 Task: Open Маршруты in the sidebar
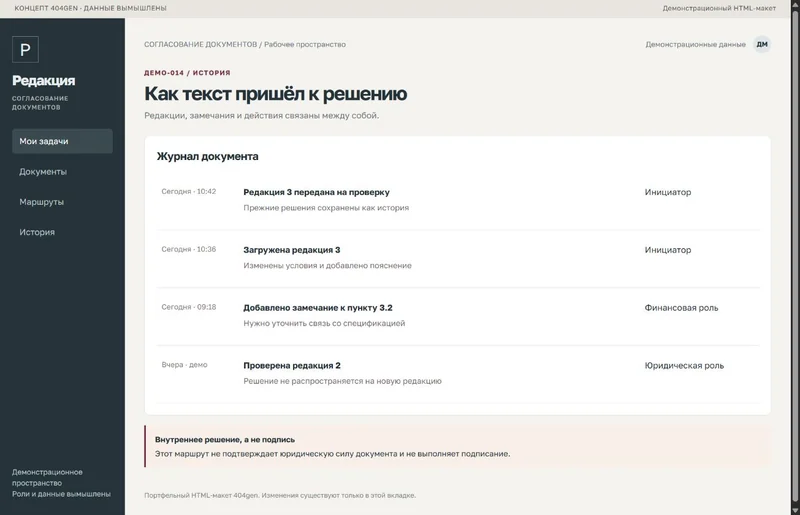pos(62,202)
